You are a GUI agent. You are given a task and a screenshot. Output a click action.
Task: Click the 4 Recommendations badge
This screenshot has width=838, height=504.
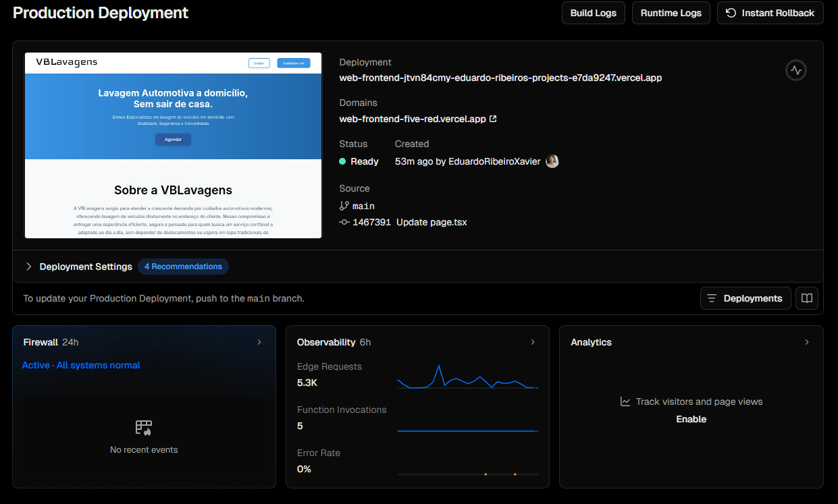tap(183, 266)
